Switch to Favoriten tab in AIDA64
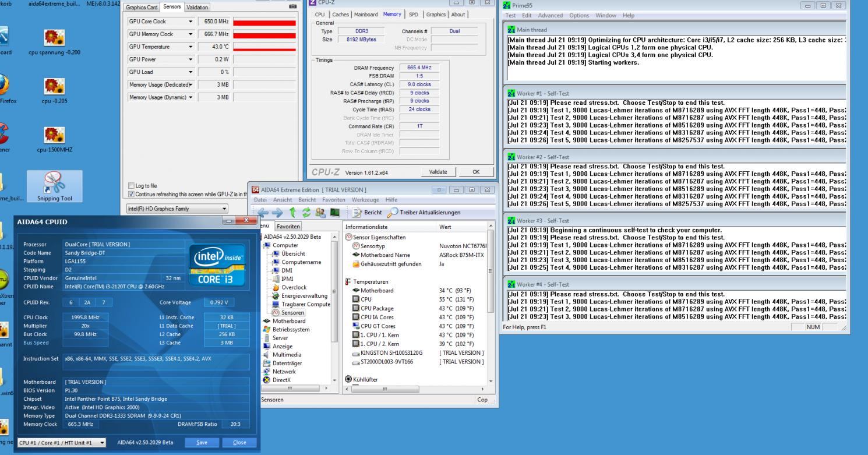This screenshot has height=455, width=868. pyautogui.click(x=288, y=226)
